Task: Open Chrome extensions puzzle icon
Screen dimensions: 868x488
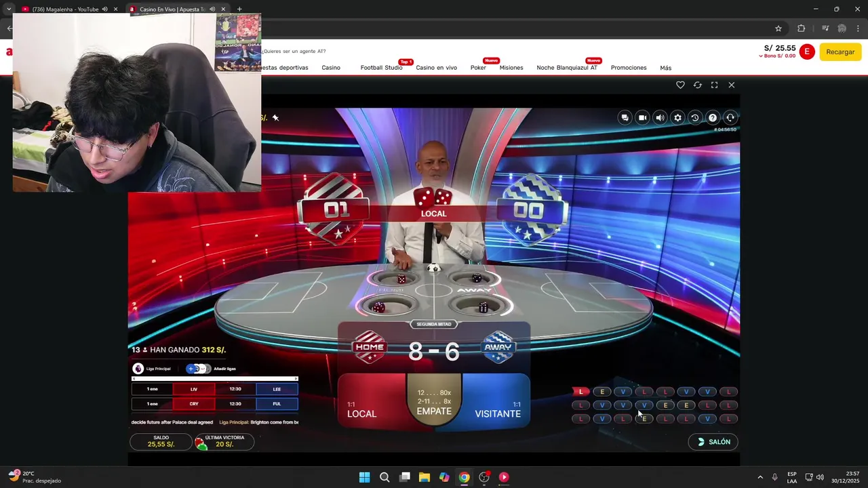Action: 802,28
